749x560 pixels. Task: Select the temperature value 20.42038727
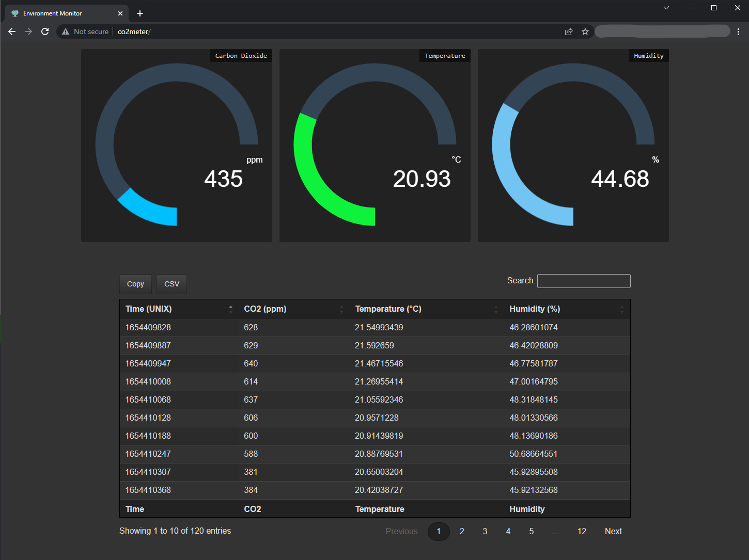[379, 490]
